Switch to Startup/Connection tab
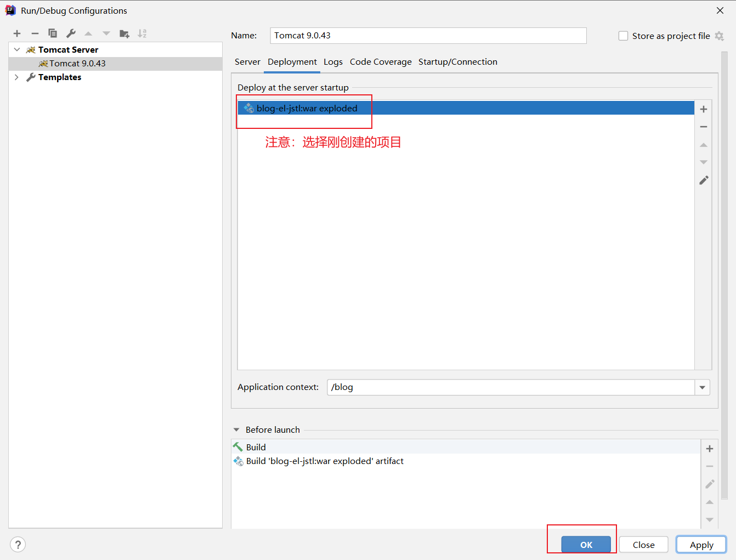 pyautogui.click(x=458, y=62)
